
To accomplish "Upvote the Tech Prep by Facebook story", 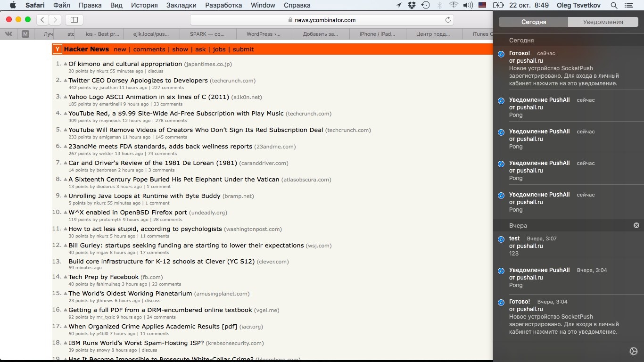I will tap(66, 277).
